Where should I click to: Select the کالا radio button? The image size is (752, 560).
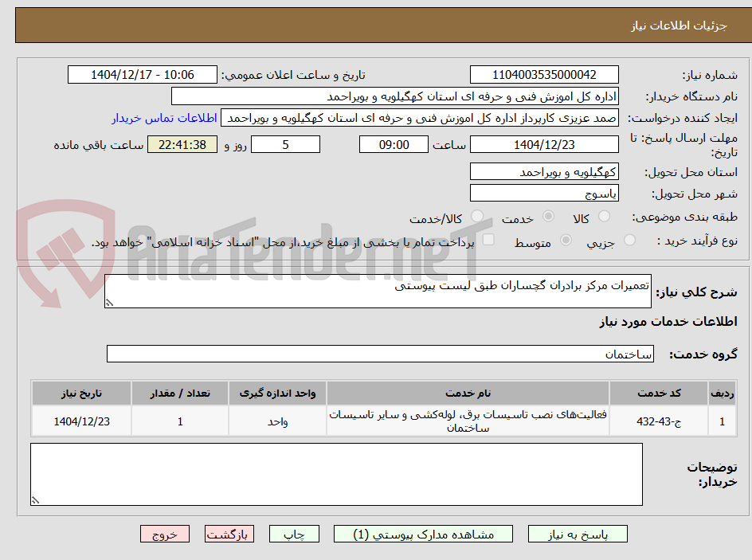point(605,216)
